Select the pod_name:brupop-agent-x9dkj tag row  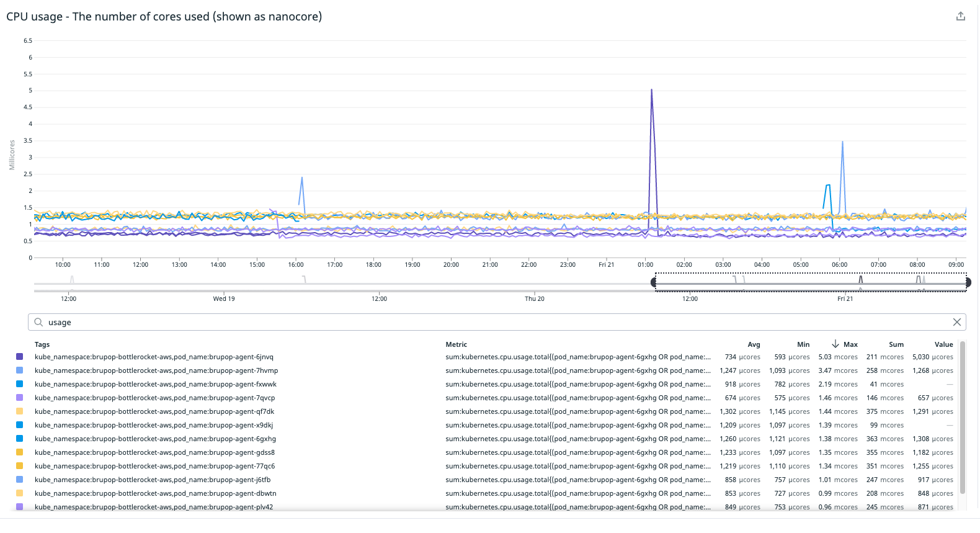click(154, 425)
